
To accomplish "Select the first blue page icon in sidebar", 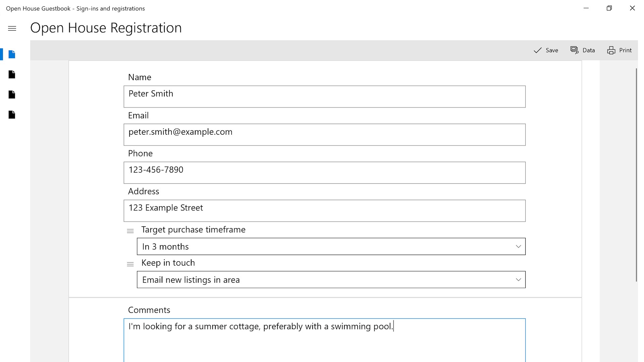I will point(12,54).
